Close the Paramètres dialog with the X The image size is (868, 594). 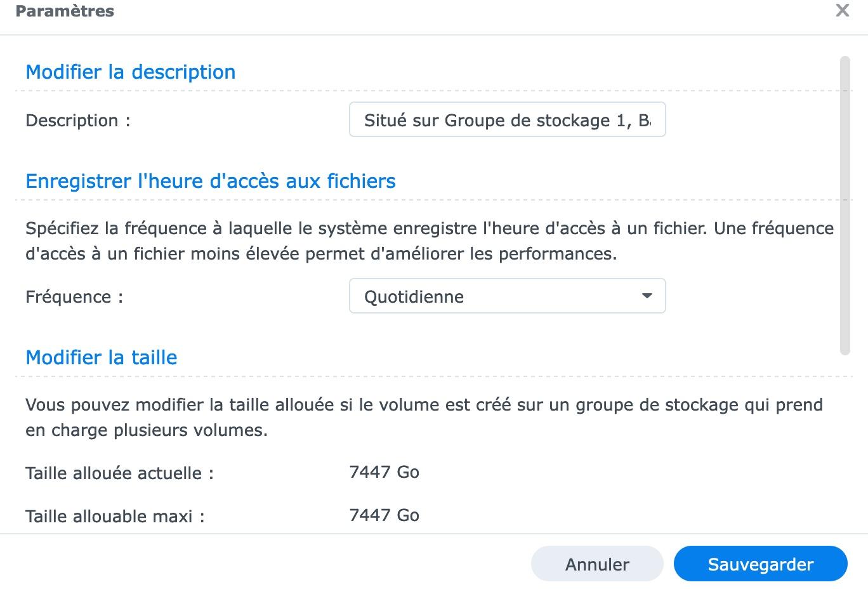[842, 11]
